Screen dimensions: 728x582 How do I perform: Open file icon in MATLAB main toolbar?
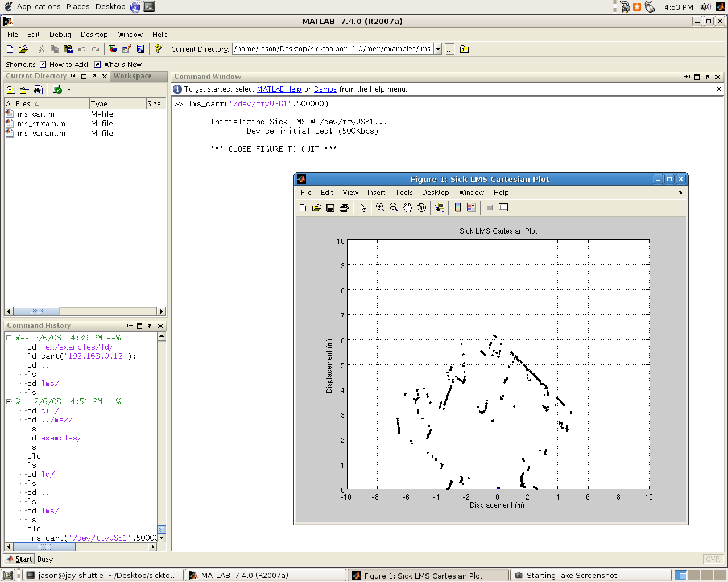point(23,49)
